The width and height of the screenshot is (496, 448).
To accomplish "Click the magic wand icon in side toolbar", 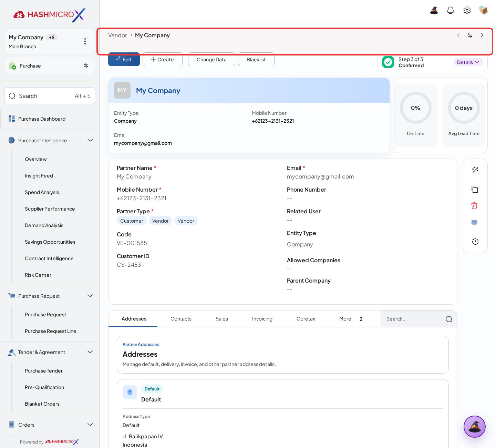I will tap(475, 170).
